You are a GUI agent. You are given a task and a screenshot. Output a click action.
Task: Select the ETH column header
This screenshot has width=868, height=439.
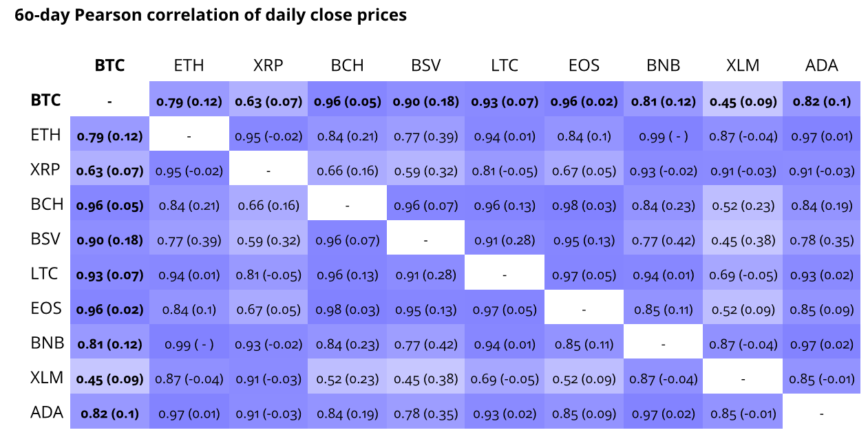pyautogui.click(x=189, y=65)
